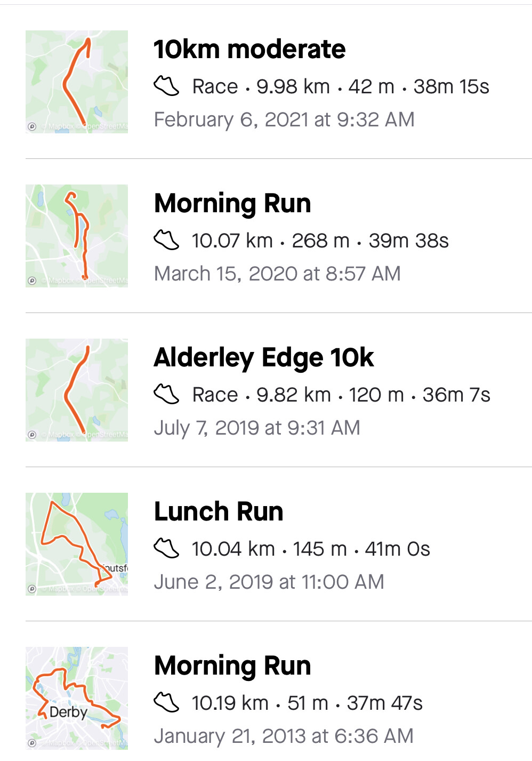Open the Lunch Run activity title

point(219,512)
